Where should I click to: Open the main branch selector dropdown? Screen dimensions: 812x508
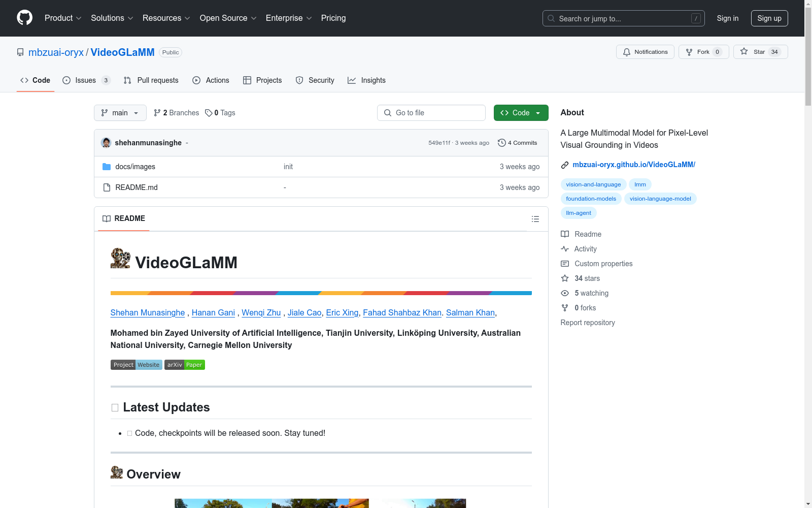120,113
